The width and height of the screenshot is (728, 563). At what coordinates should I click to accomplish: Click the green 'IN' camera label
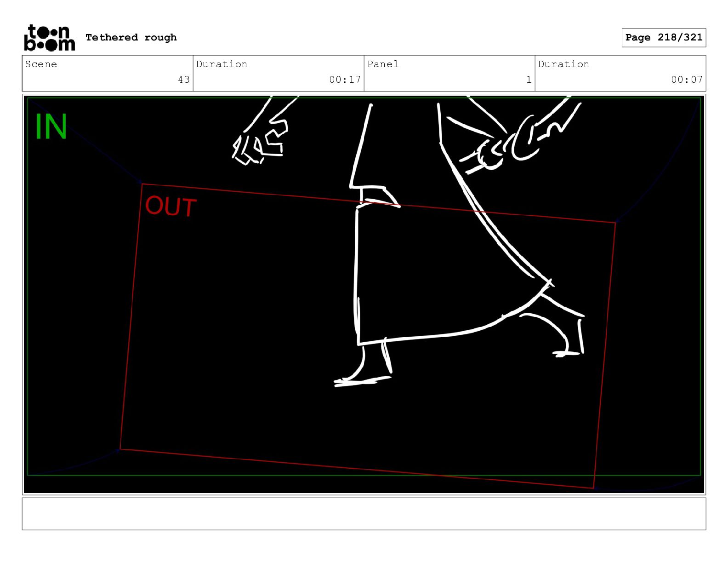click(x=51, y=126)
